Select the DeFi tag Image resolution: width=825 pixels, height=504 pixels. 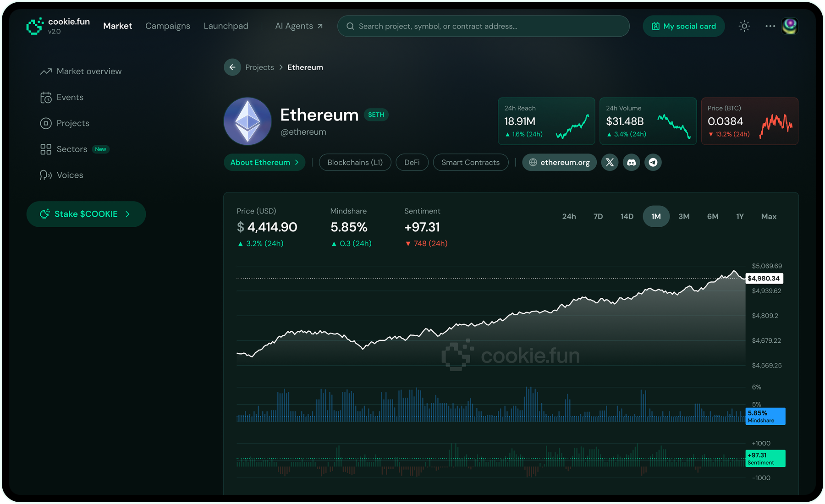click(x=412, y=162)
